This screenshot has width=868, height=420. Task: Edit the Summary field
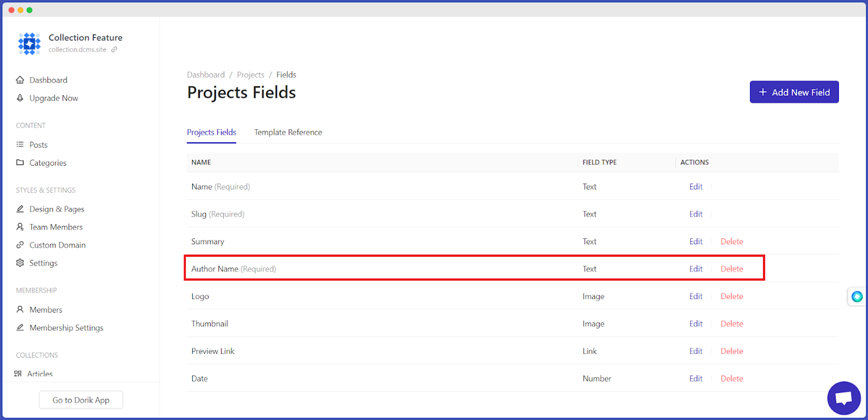696,241
